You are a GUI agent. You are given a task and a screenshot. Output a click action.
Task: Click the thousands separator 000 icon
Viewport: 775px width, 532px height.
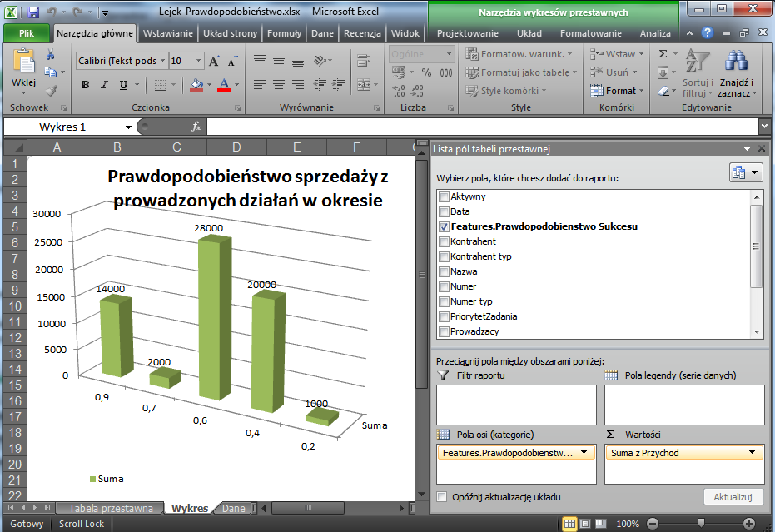[446, 72]
